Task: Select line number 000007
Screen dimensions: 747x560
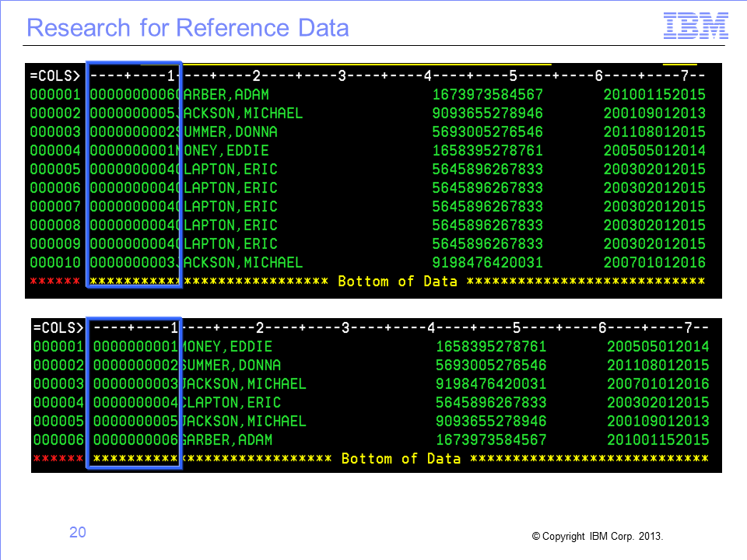Action: pos(55,206)
